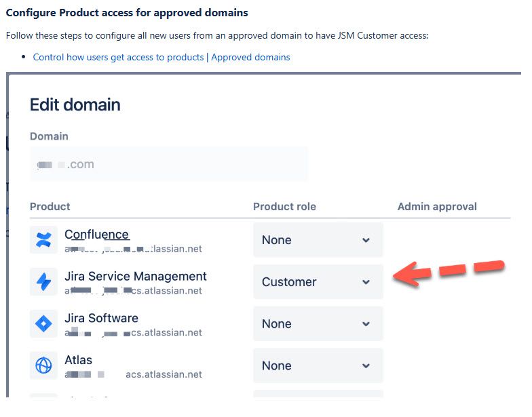The image size is (532, 417).
Task: Click the Jira Service Management icon
Action: tap(43, 282)
